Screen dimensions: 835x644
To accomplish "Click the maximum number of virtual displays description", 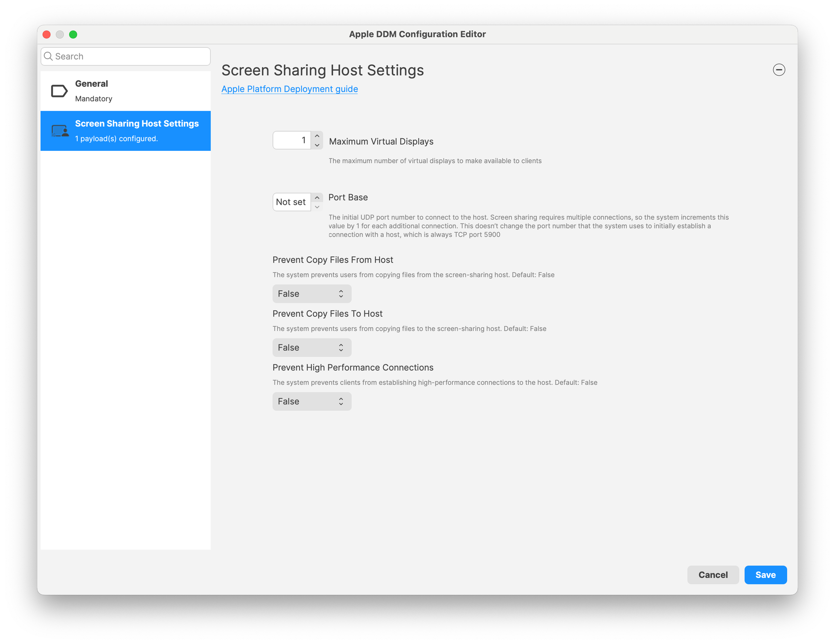I will (435, 161).
